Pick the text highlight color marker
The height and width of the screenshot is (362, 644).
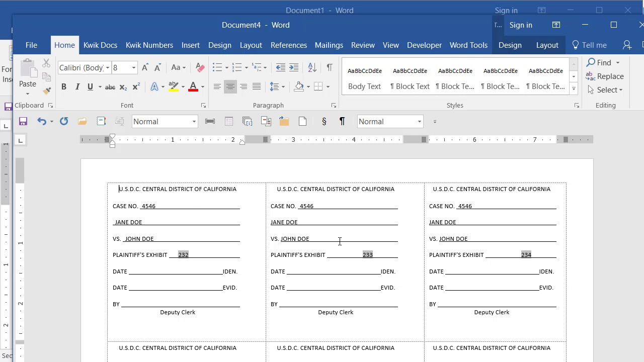174,87
